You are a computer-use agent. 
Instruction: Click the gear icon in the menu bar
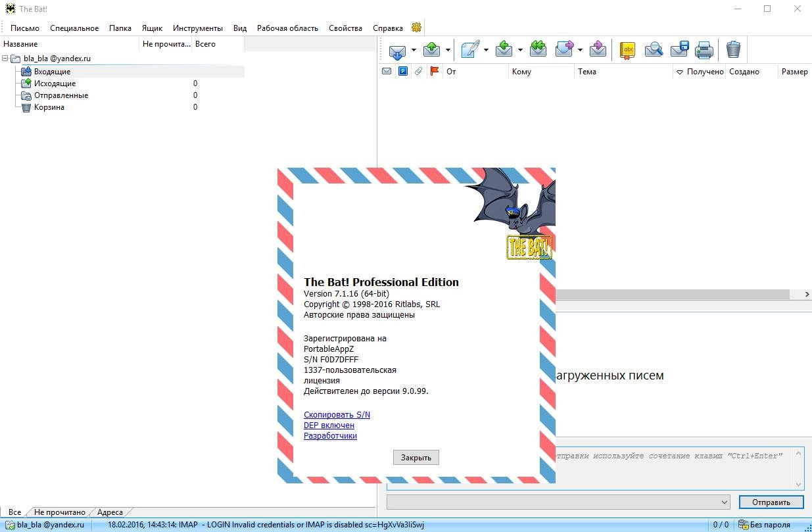click(416, 28)
